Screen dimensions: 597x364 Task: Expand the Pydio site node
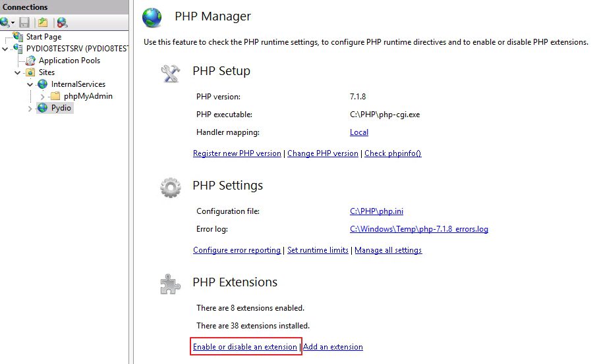coord(30,109)
